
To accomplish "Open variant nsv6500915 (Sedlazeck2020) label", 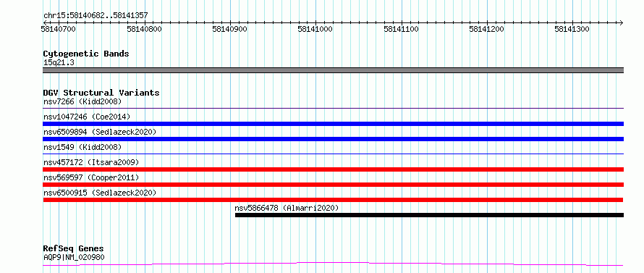I will 100,193.
